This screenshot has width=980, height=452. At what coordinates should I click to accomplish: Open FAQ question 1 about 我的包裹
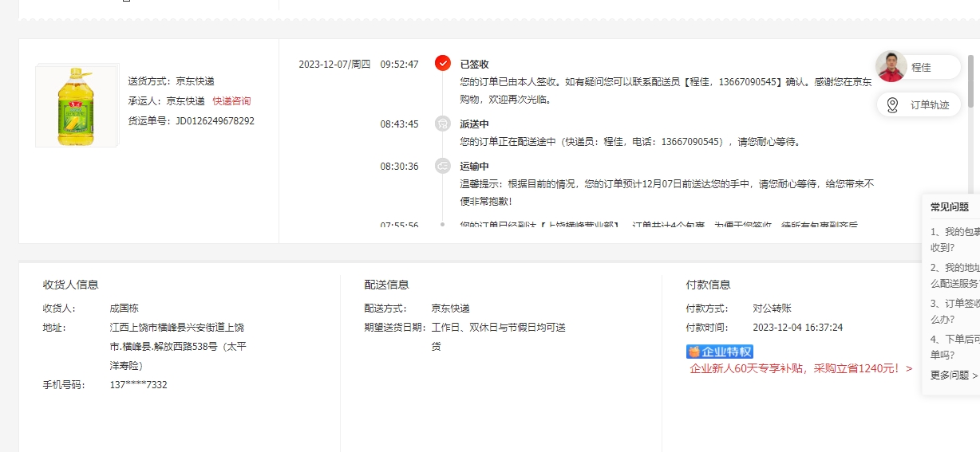point(954,239)
